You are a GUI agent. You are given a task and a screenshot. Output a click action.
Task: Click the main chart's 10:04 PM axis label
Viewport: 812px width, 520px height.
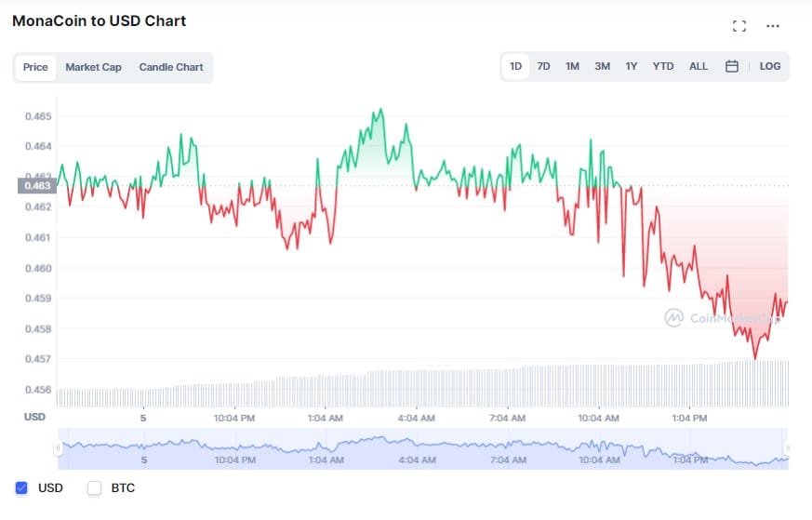(234, 418)
